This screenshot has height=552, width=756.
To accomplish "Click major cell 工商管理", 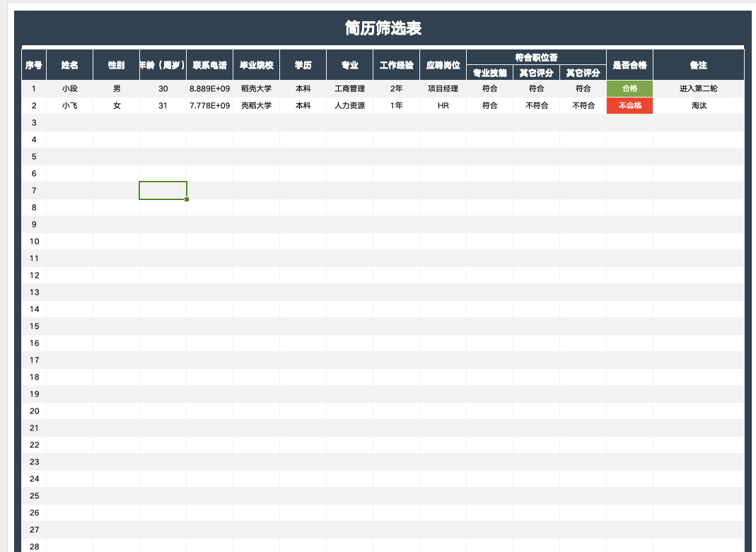I will coord(350,88).
